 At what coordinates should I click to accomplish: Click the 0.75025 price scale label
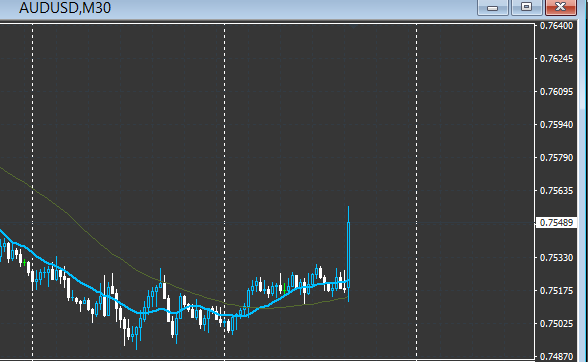[x=556, y=324]
